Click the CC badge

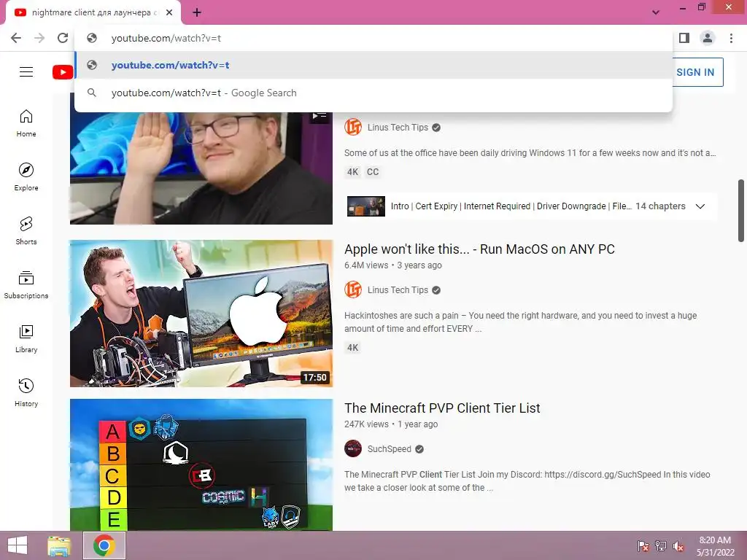[x=373, y=172]
